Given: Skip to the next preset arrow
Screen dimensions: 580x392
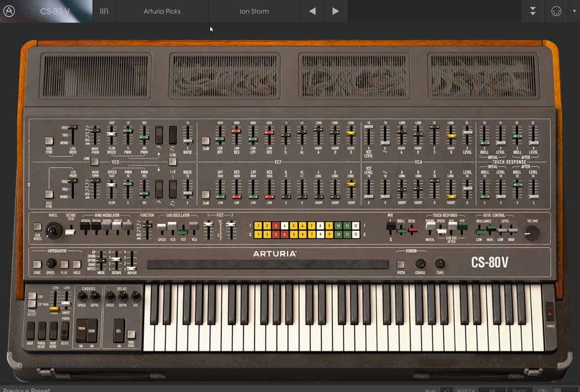Looking at the screenshot, I should (x=335, y=11).
